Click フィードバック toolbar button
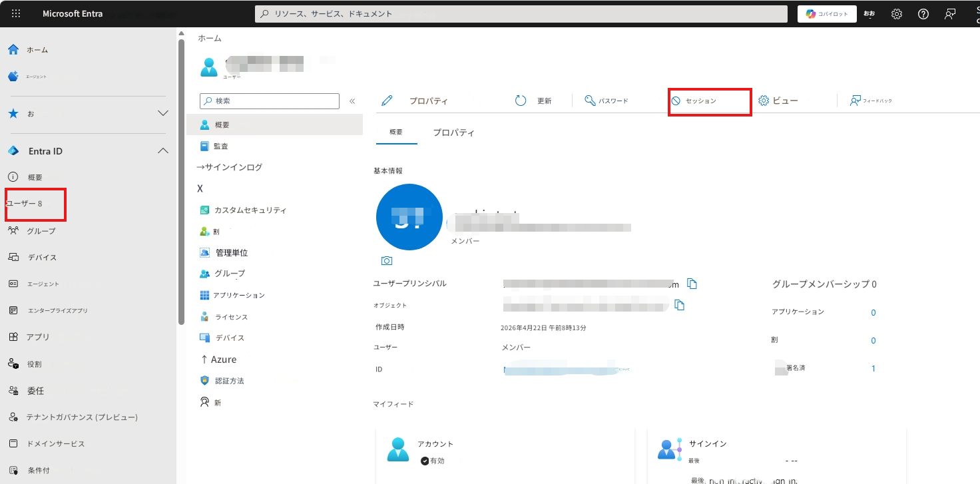 [x=871, y=101]
